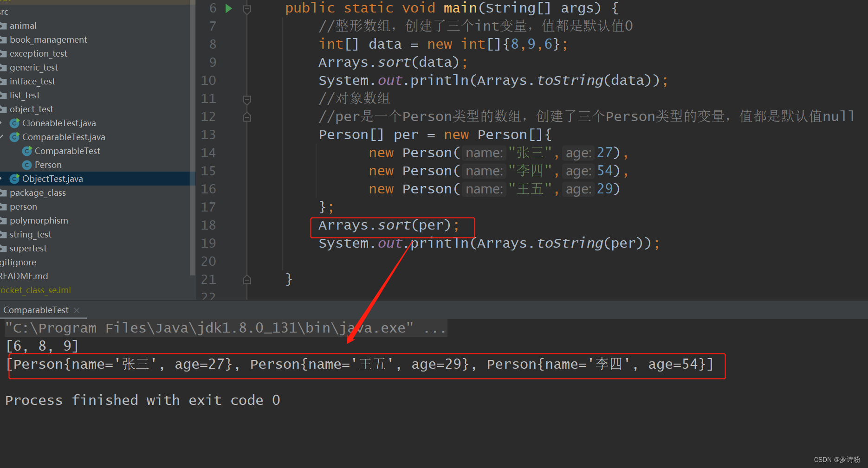Screen dimensions: 868x468
Task: Click the [6, 8, 9] console output
Action: (42, 346)
